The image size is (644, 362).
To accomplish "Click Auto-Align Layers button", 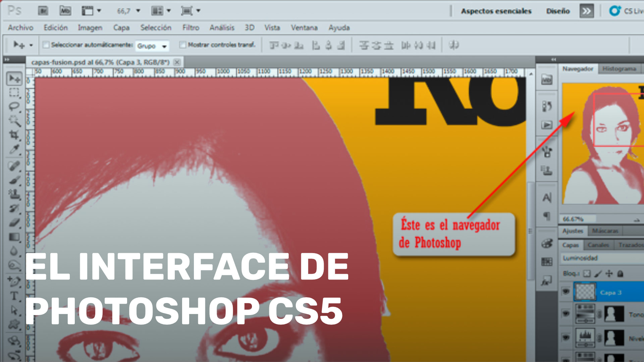I will [453, 45].
